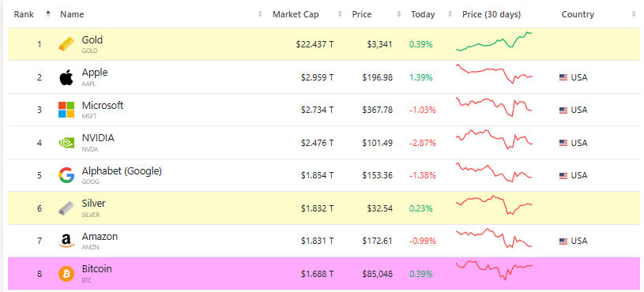Click the Silver bar icon
644x292 pixels.
(66, 208)
